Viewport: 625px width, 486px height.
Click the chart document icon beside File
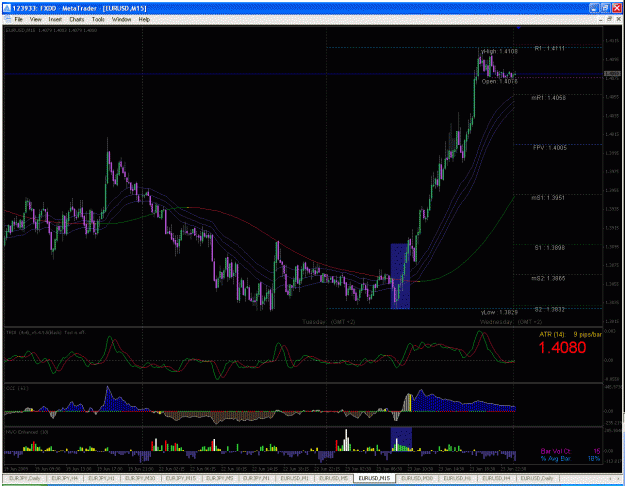(8, 19)
